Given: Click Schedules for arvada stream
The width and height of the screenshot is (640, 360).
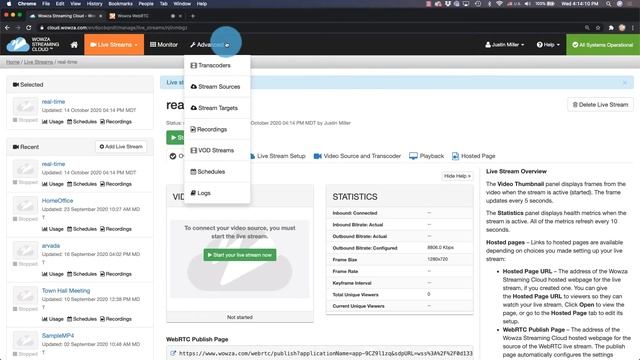Looking at the screenshot, I should pyautogui.click(x=82, y=274).
